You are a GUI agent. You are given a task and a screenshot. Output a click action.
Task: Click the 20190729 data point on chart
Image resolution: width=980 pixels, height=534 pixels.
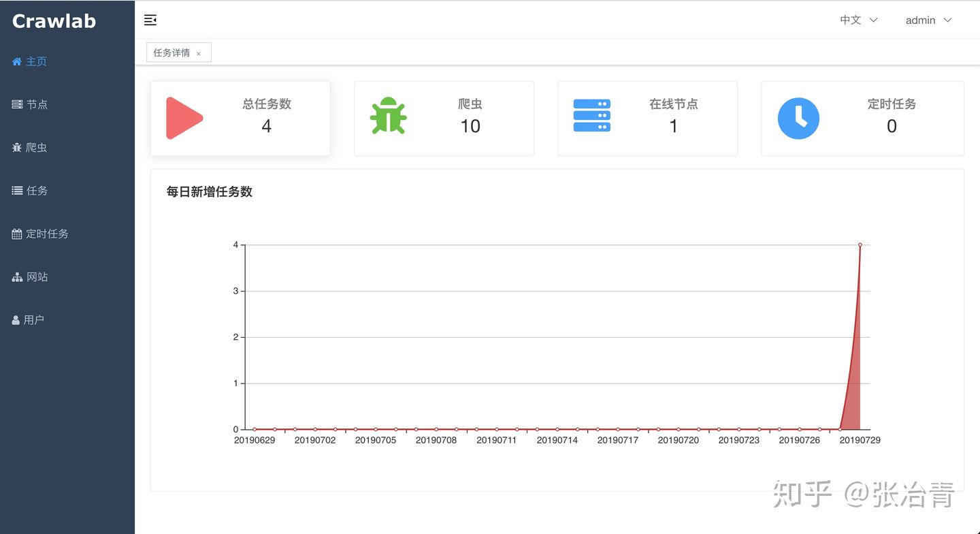(860, 245)
